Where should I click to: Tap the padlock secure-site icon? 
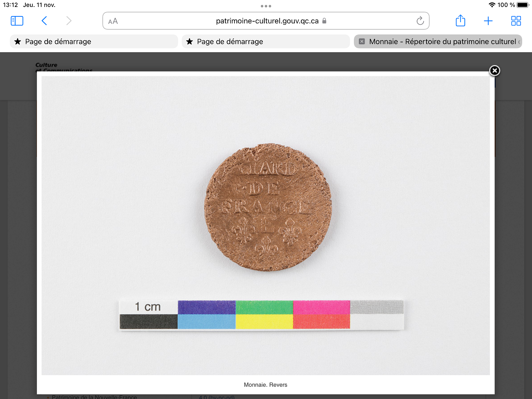324,21
